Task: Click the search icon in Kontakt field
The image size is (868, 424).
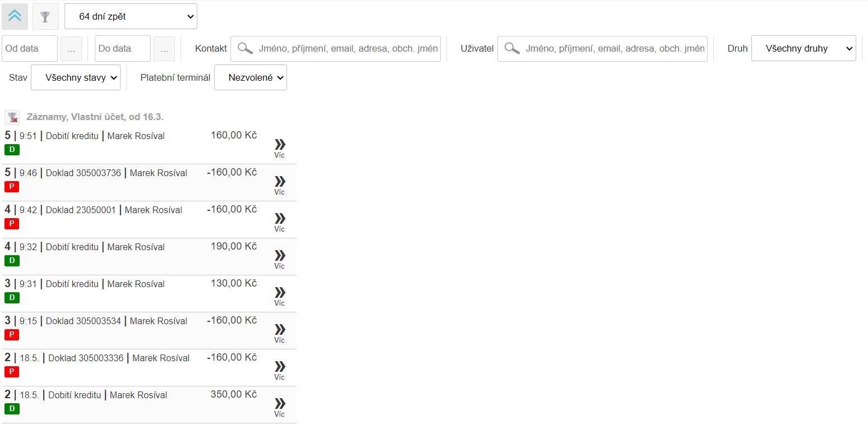Action: (245, 49)
